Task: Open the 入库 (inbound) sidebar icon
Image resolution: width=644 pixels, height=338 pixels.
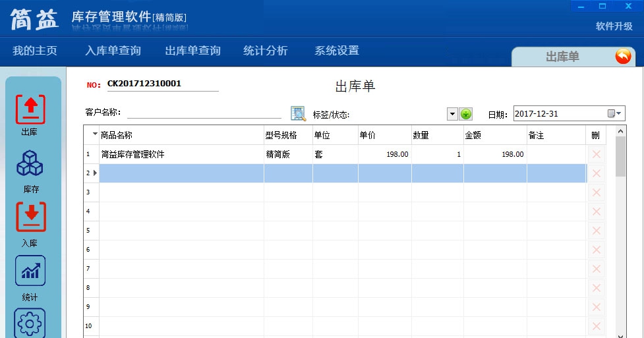Action: [31, 217]
